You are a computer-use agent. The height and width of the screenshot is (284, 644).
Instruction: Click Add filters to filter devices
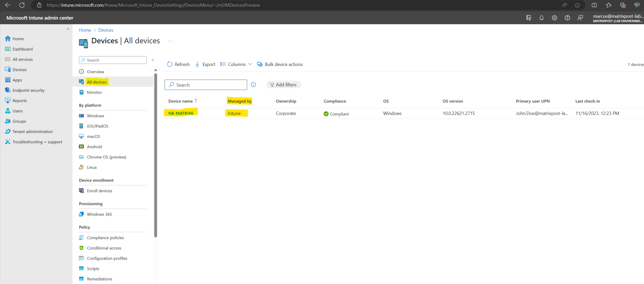tap(283, 85)
